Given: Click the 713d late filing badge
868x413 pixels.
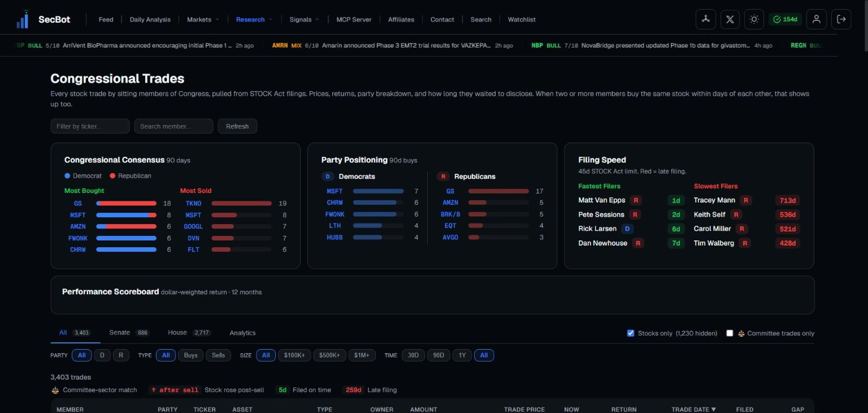Looking at the screenshot, I should point(787,200).
